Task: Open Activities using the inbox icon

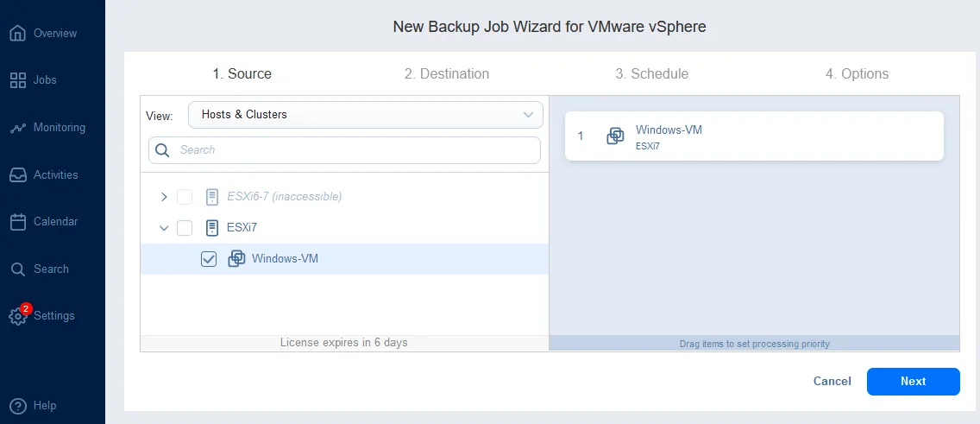Action: click(x=17, y=175)
